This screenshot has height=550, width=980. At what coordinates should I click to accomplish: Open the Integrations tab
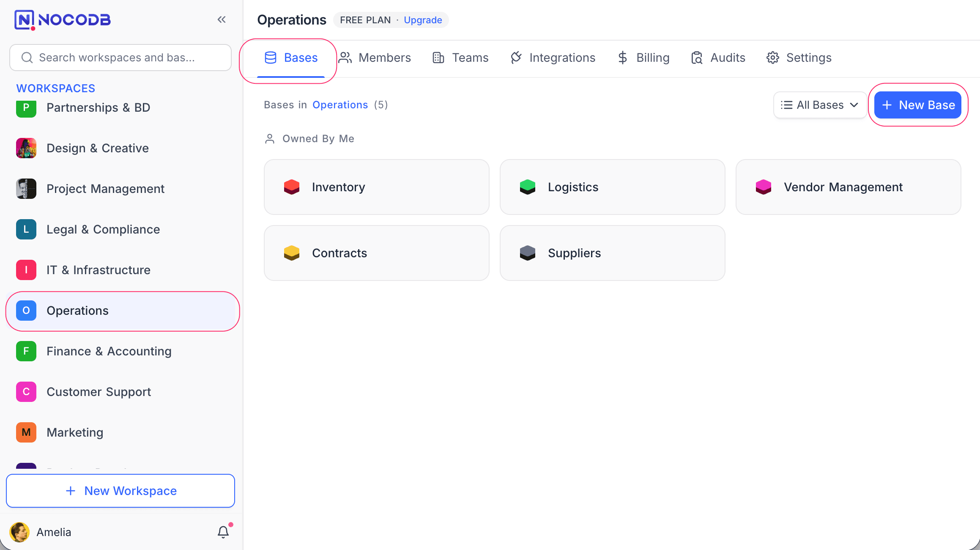point(553,58)
